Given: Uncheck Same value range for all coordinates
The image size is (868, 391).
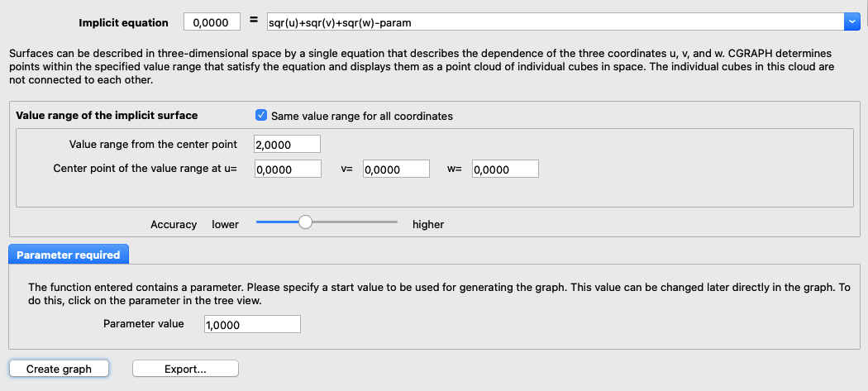Looking at the screenshot, I should (261, 116).
